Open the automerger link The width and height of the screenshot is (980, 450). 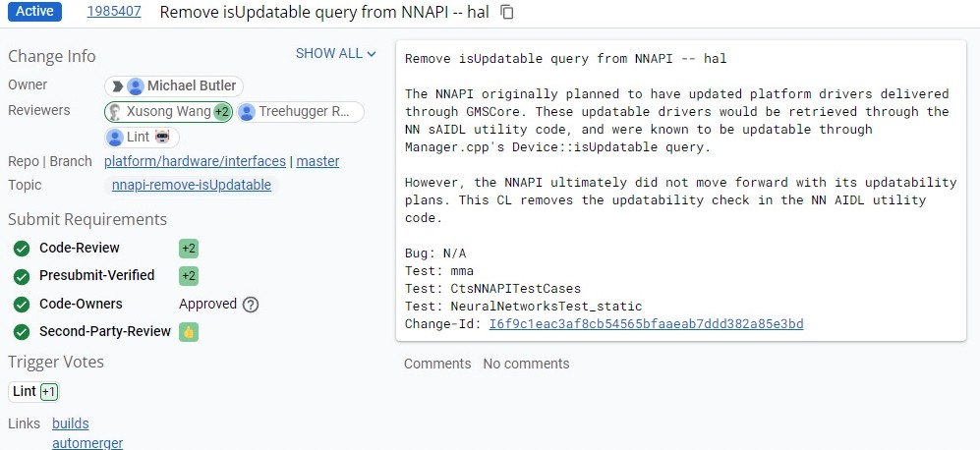pyautogui.click(x=87, y=443)
